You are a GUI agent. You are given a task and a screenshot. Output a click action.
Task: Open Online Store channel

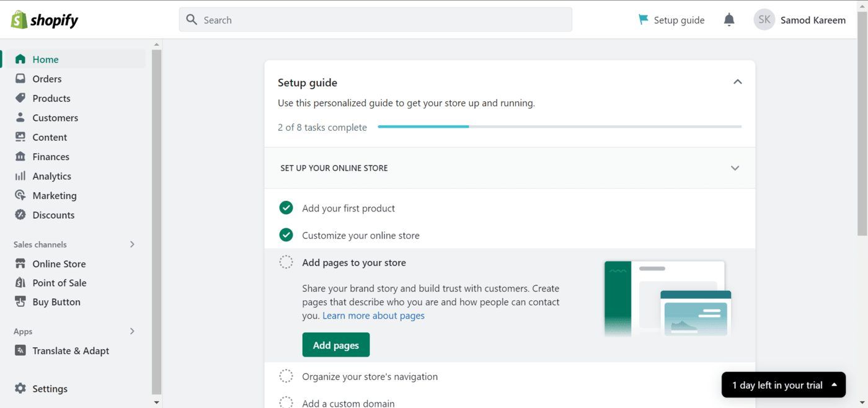tap(59, 264)
